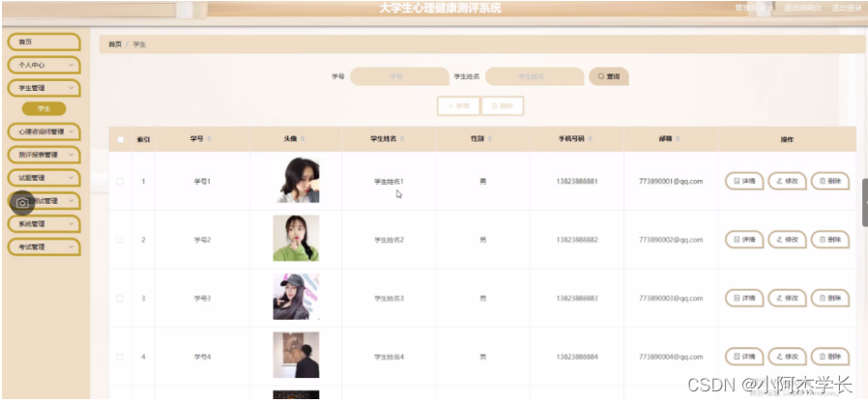868x403 pixels.
Task: Click sort arrows on 学号 column header
Action: pos(209,139)
